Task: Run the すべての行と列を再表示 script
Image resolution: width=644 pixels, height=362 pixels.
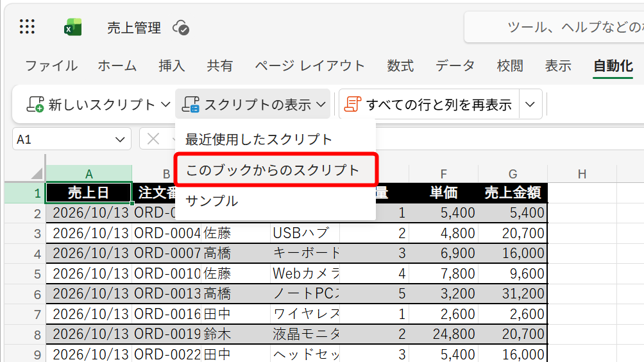Action: 428,105
